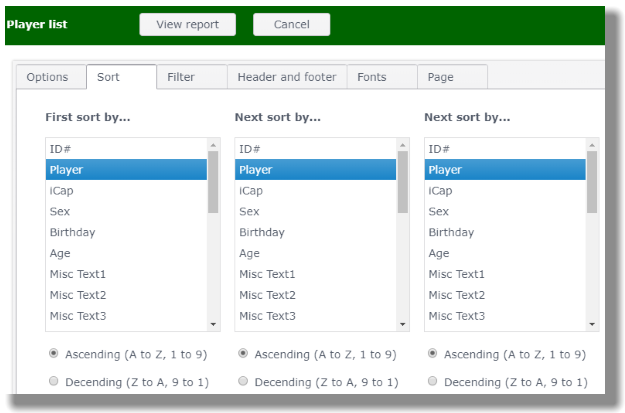Screen dimensions: 625x413
Task: Pick iCap in the First sort list
Action: (x=125, y=190)
